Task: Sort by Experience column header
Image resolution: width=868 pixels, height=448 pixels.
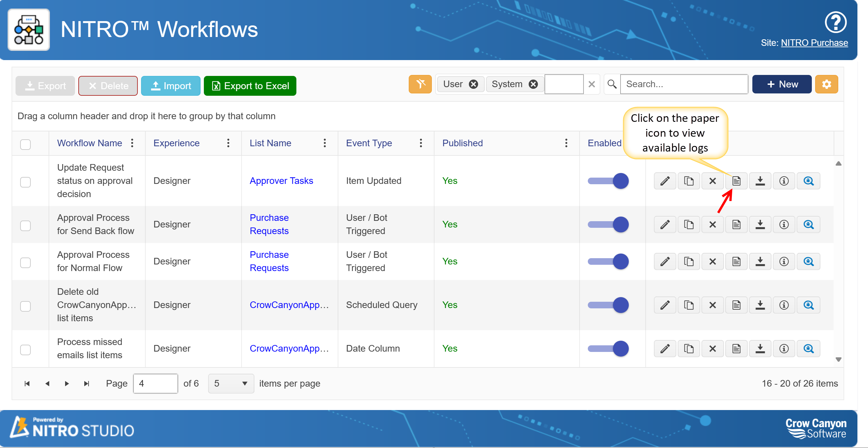Action: click(176, 143)
